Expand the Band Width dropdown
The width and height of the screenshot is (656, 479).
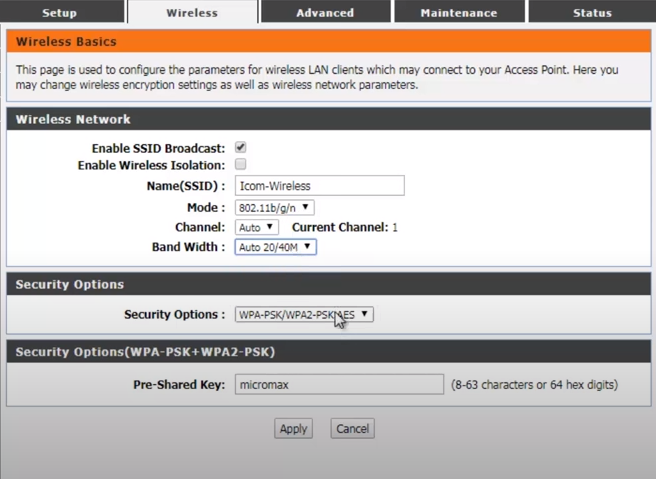275,247
